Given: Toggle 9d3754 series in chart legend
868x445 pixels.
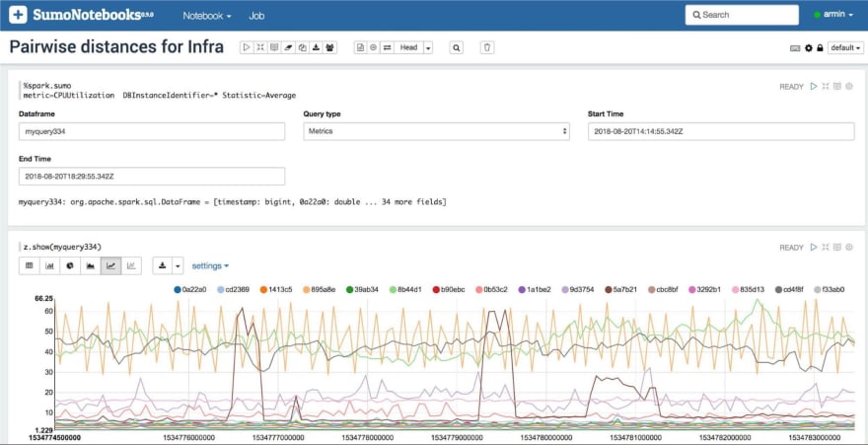Looking at the screenshot, I should (578, 289).
